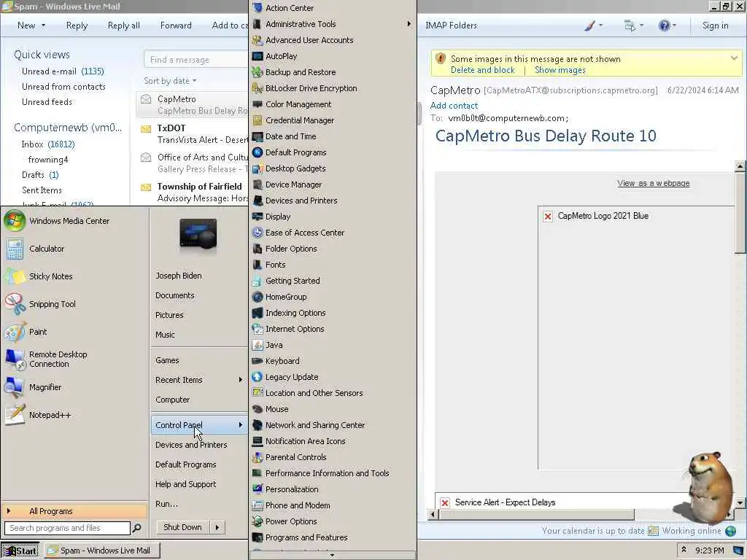Select Folder Options from the list
747x560 pixels.
pyautogui.click(x=291, y=249)
